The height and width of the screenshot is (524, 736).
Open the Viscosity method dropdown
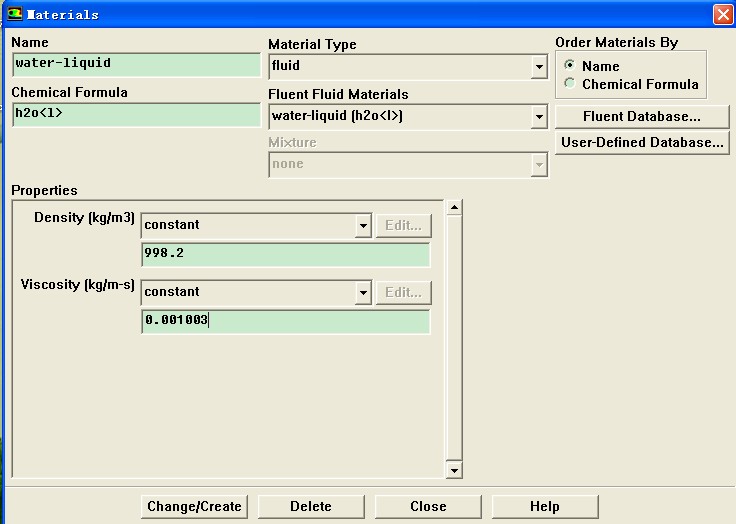[363, 293]
